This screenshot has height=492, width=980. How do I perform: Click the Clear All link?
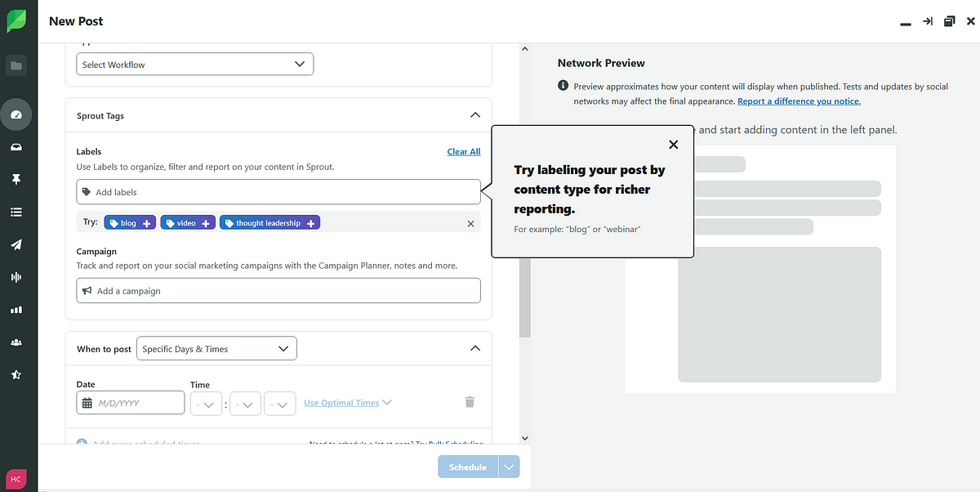tap(463, 152)
